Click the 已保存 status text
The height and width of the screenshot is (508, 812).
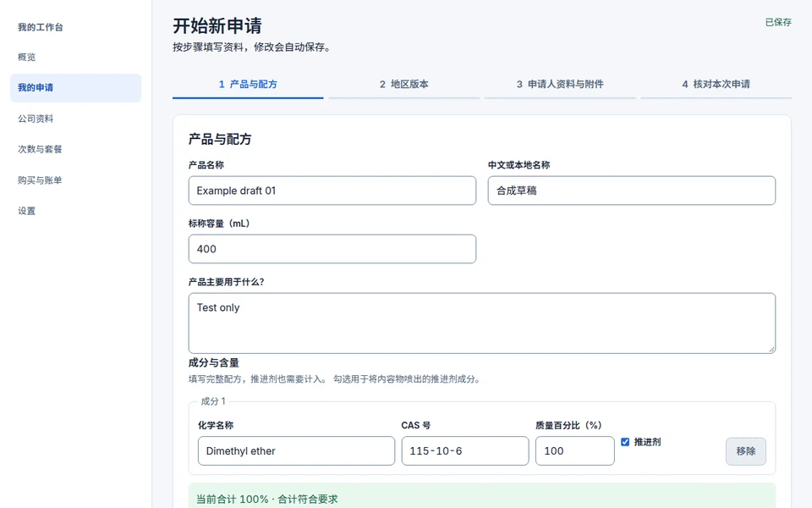click(x=778, y=22)
